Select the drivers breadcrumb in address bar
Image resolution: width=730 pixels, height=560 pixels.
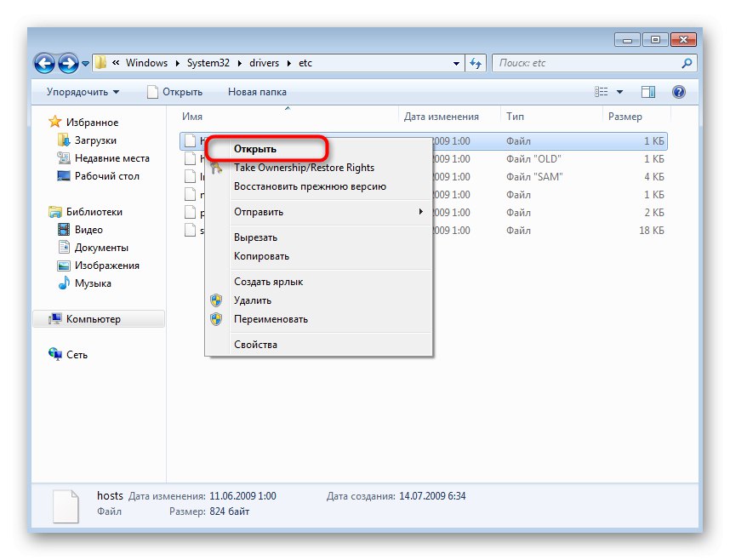264,63
